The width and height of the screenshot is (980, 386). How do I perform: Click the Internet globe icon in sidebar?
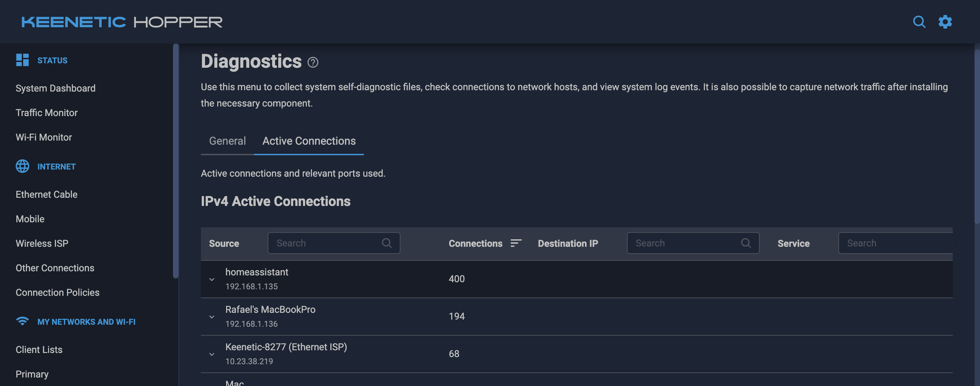(22, 166)
